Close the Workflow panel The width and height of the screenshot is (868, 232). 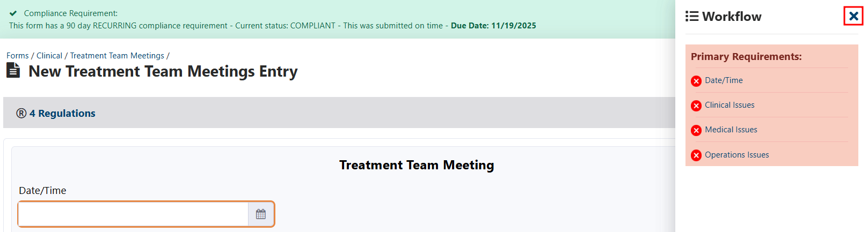(854, 16)
